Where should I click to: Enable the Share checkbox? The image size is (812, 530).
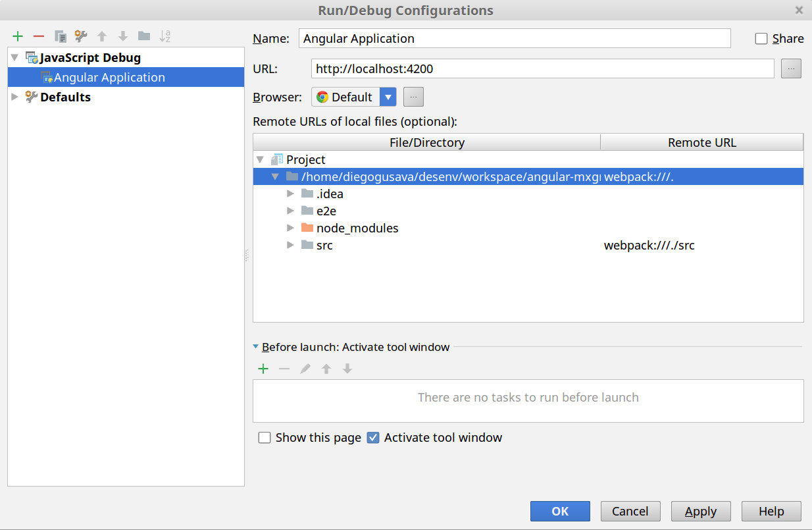click(x=761, y=38)
